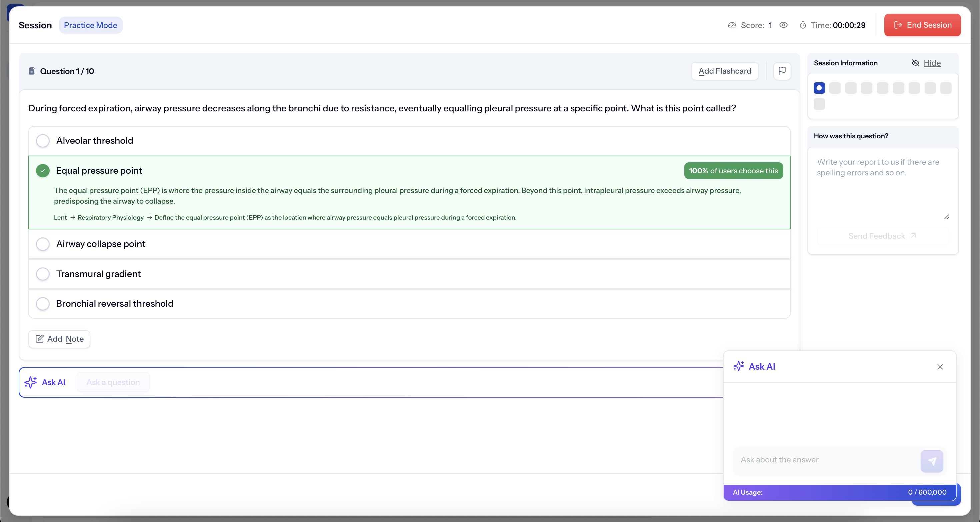
Task: Select the Alveolar threshold option
Action: [43, 141]
